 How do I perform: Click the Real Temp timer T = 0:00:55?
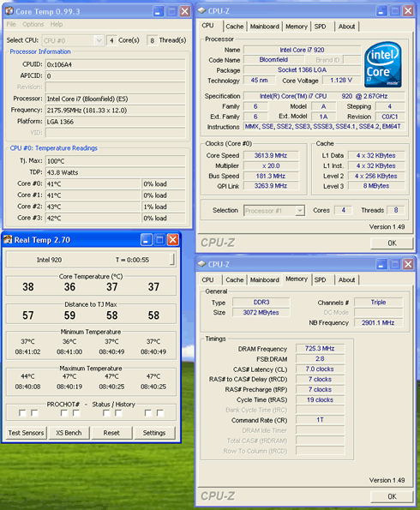pyautogui.click(x=132, y=260)
